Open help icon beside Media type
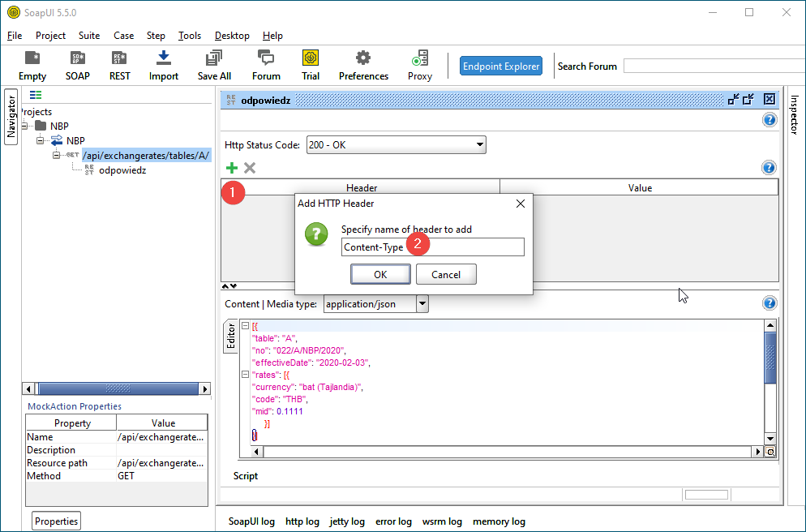 pyautogui.click(x=769, y=303)
